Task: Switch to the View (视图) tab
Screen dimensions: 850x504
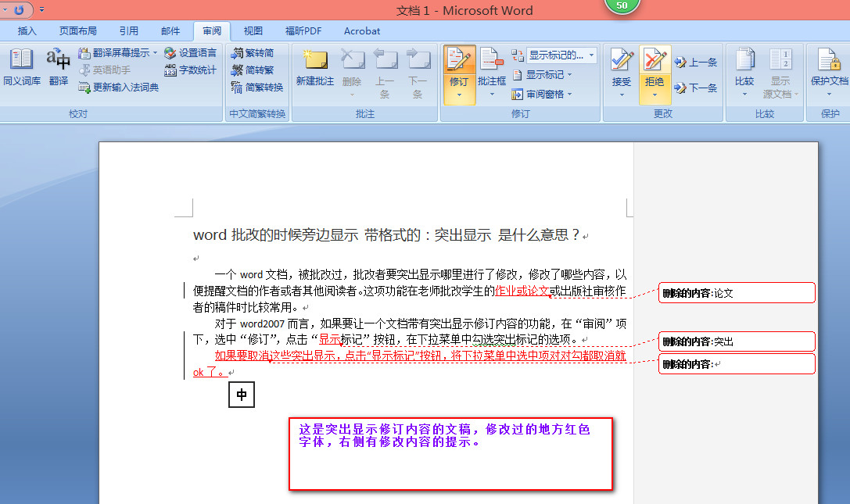Action: [x=253, y=31]
